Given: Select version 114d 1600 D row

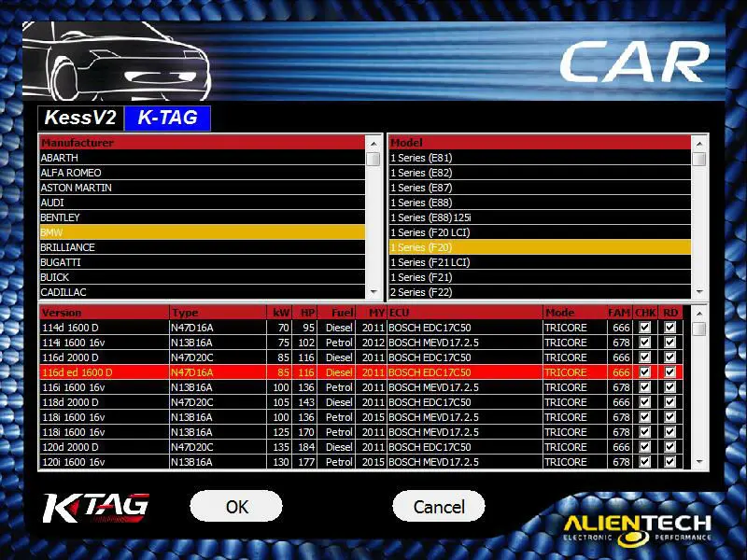Looking at the screenshot, I should click(x=360, y=328).
